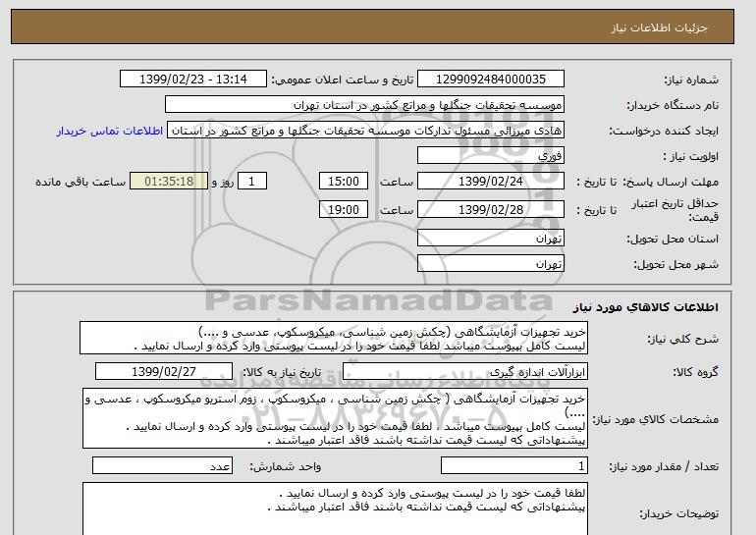The image size is (756, 535).
Task: Click the label تاریخ نیاز به کالا
Action: pos(282,372)
